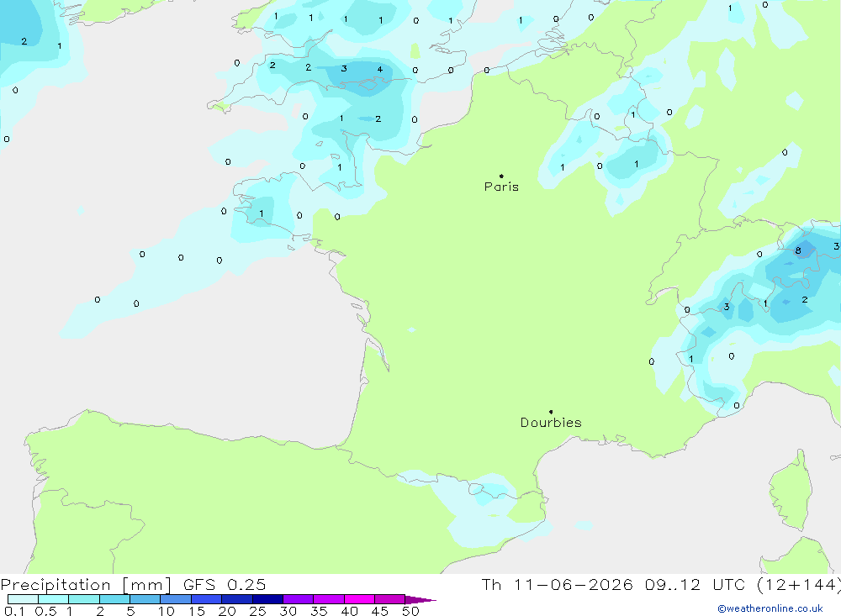This screenshot has height=616, width=841.
Task: Click the '4' precipitation value on map
Action: coord(380,69)
